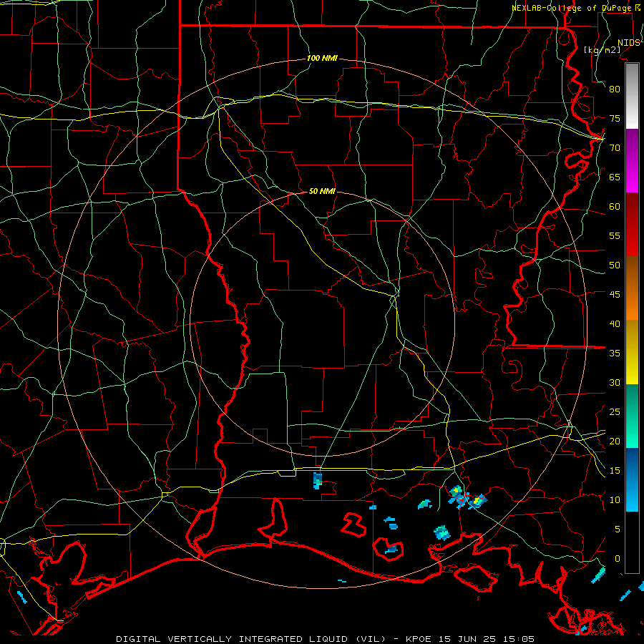Image resolution: width=644 pixels, height=644 pixels.
Task: Select the 70 value on the color scale
Action: pos(615,148)
